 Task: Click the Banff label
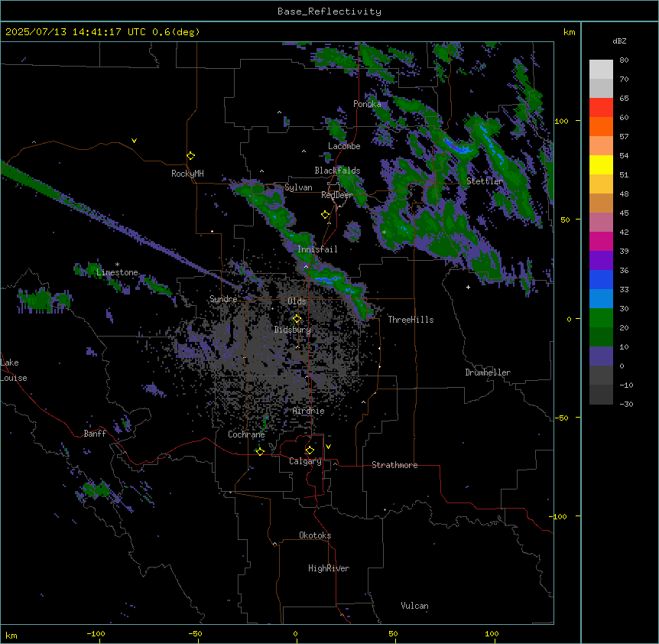click(95, 434)
